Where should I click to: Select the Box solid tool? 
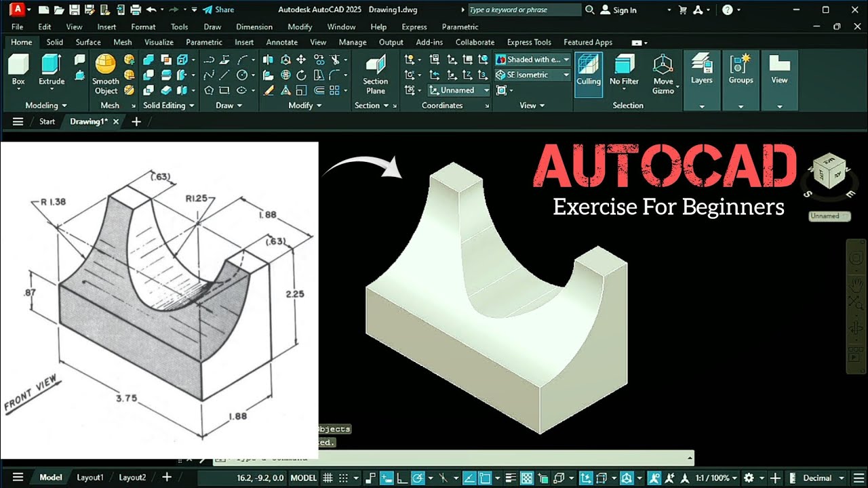pos(18,70)
